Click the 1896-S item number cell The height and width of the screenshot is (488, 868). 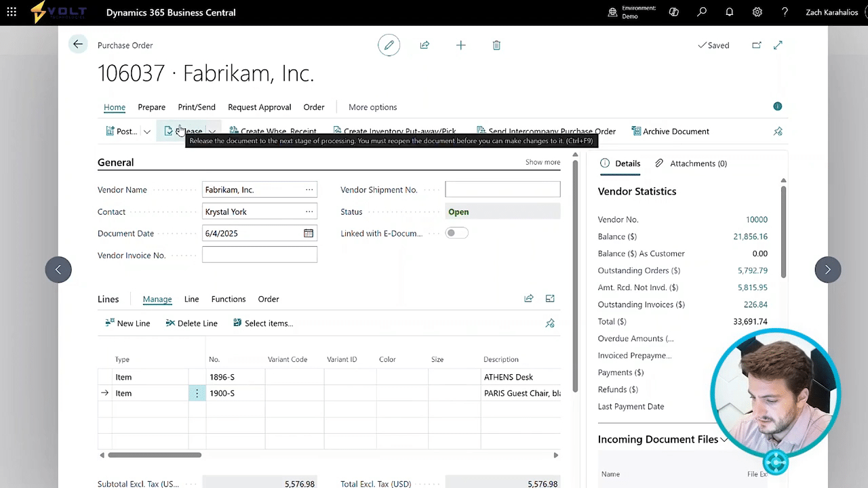point(235,377)
